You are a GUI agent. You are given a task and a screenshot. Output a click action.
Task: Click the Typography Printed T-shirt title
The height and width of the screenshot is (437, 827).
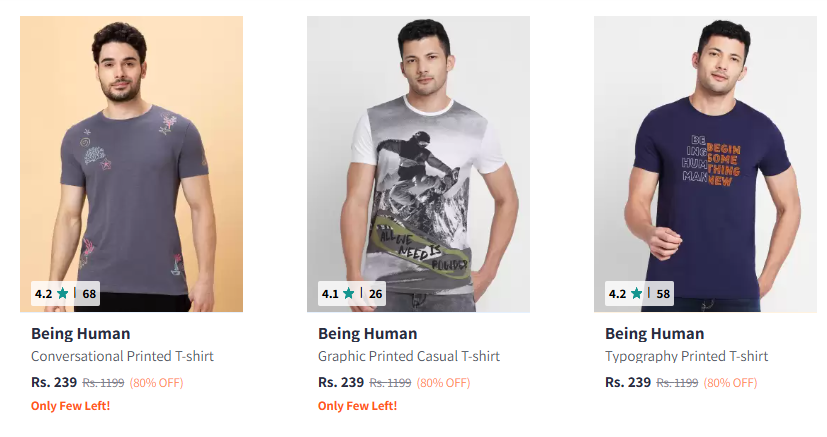[x=686, y=356]
